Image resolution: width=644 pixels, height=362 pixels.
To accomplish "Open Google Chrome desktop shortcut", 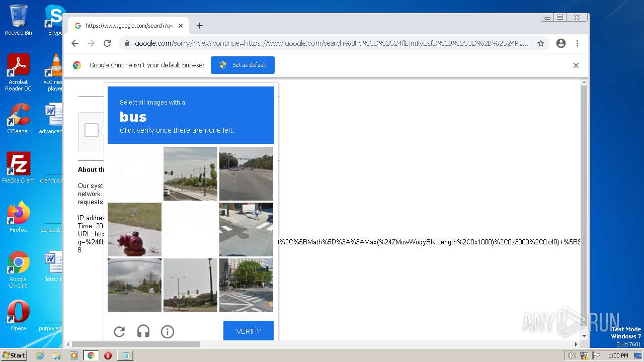I will (18, 270).
